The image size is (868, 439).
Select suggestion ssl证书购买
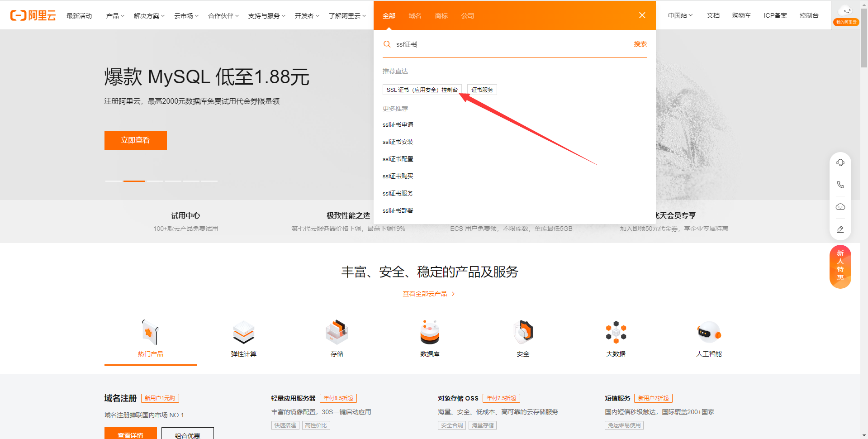(398, 176)
